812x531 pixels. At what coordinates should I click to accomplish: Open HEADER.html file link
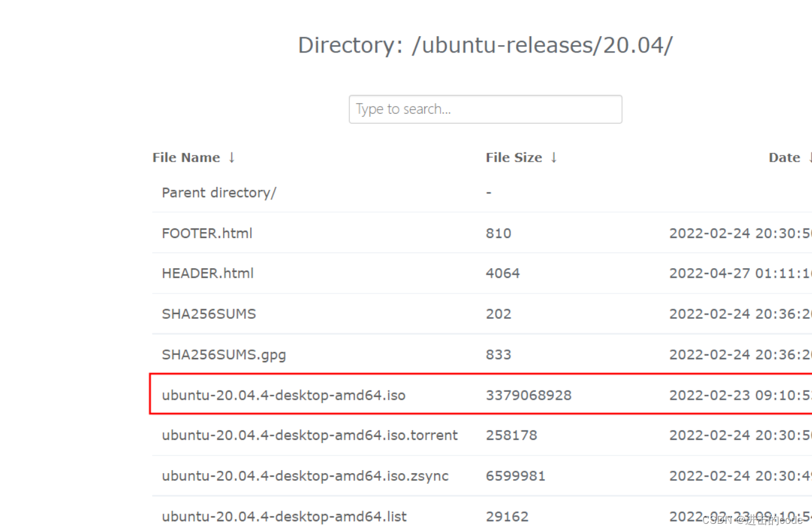click(x=208, y=274)
